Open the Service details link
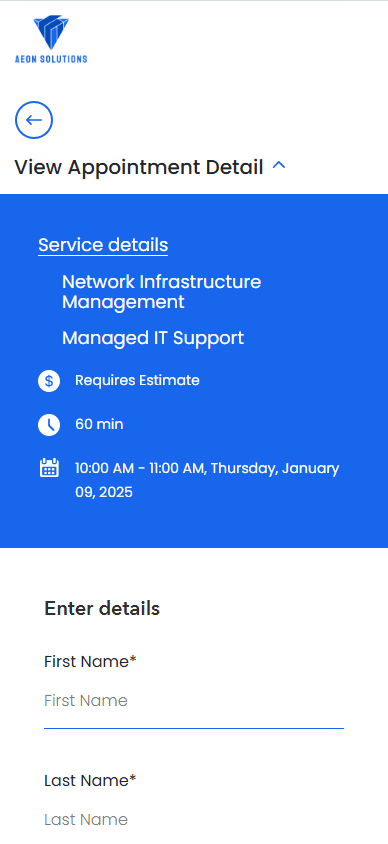 coord(103,245)
